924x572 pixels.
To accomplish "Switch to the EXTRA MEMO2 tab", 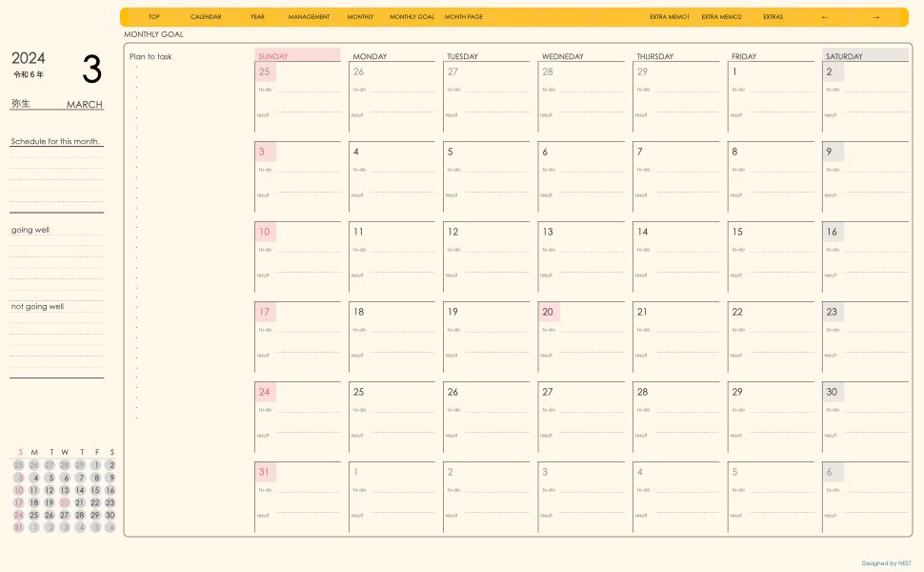I will point(721,17).
